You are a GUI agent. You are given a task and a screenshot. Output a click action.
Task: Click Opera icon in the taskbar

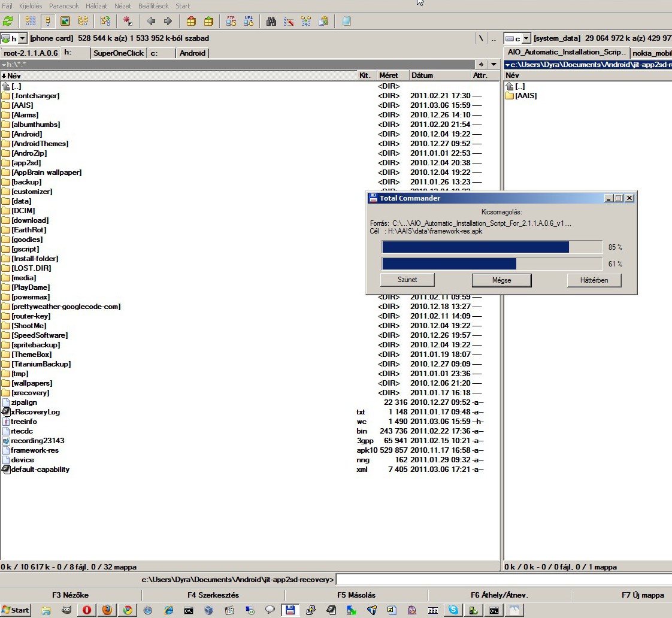[x=87, y=610]
